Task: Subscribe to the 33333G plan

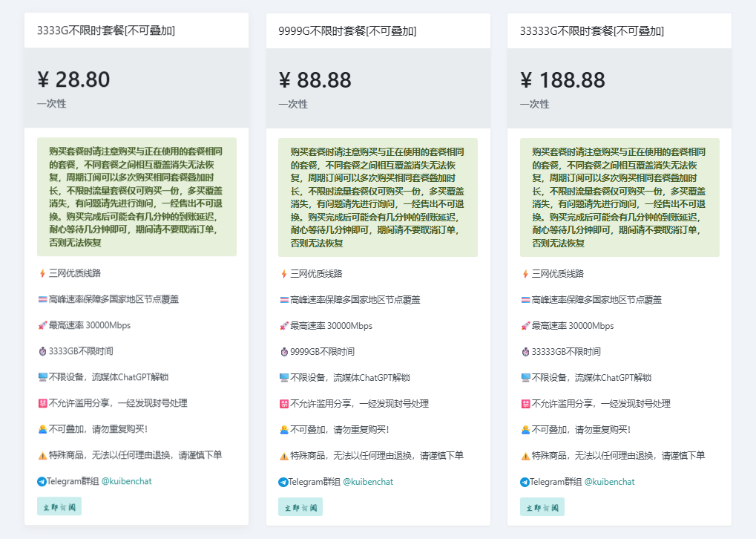Action: 542,507
